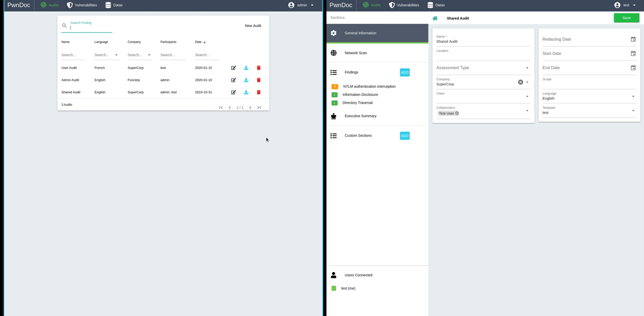
Task: Remove Test User from Collaborators
Action: click(457, 113)
